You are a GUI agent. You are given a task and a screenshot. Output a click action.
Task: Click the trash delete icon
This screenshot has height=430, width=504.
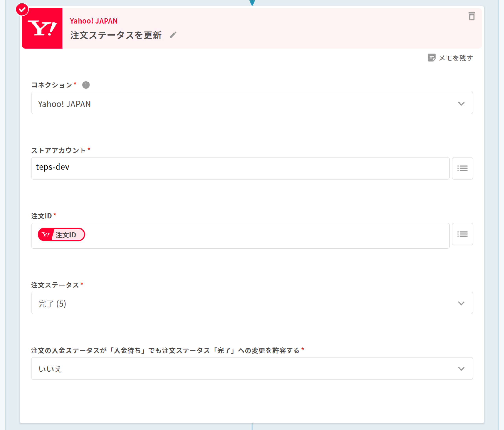[x=471, y=16]
